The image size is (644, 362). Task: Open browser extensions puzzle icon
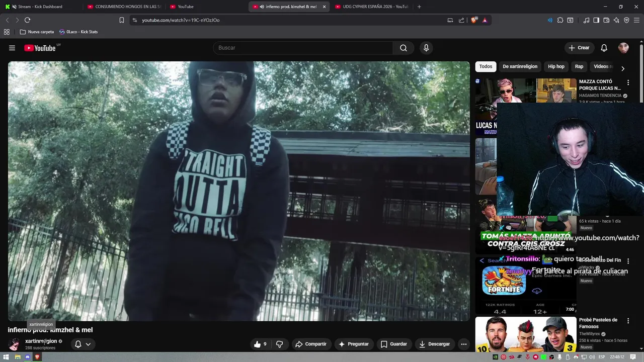560,20
